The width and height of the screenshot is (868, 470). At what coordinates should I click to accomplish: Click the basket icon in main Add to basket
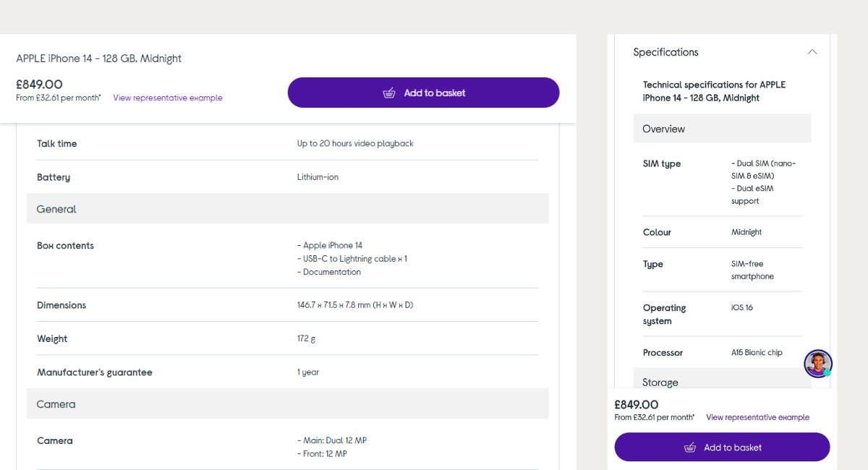(389, 93)
